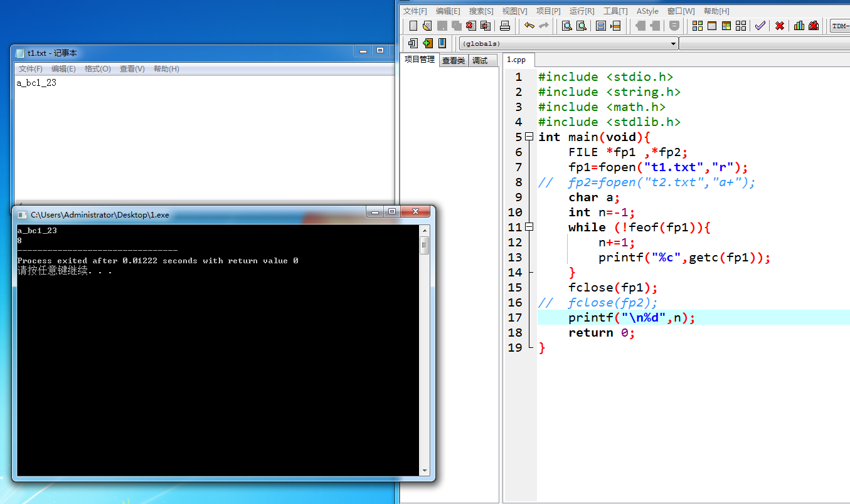
Task: Click the Compile and Run toolbar icon
Action: pyautogui.click(x=726, y=26)
